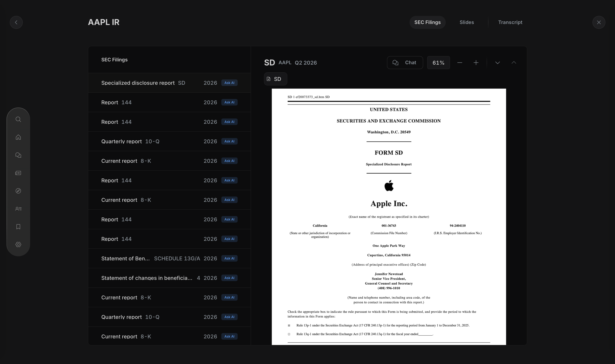The width and height of the screenshot is (615, 364).
Task: Open the news feed sidebar icon
Action: click(x=18, y=173)
